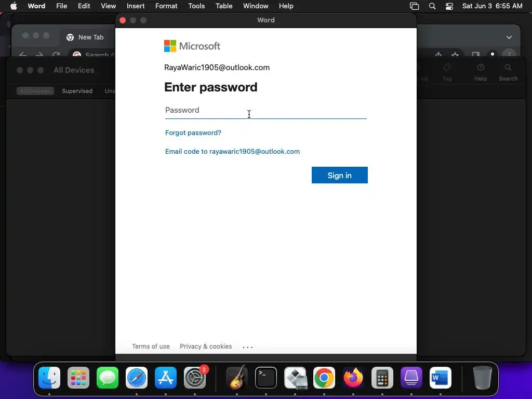Viewport: 532px width, 399px height.
Task: Open the Terms of use link
Action: [151, 347]
